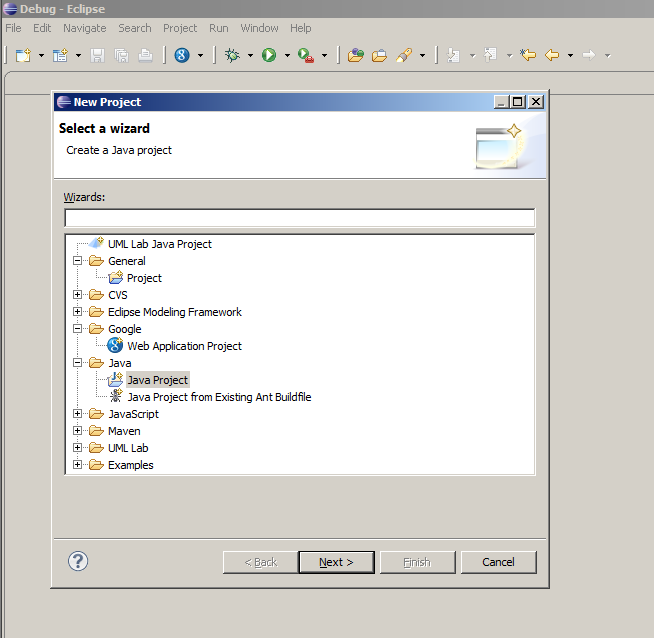Click the Print toolbar icon

click(146, 55)
